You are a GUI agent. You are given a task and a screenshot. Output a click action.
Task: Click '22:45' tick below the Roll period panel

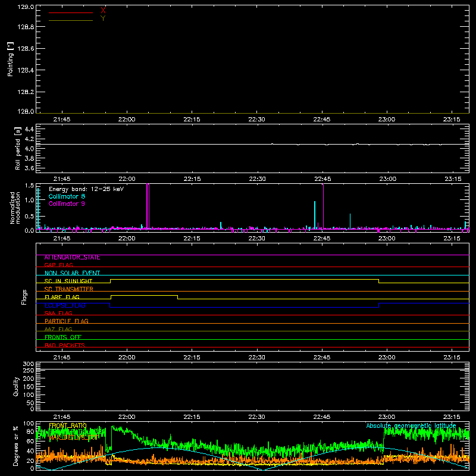pyautogui.click(x=322, y=179)
